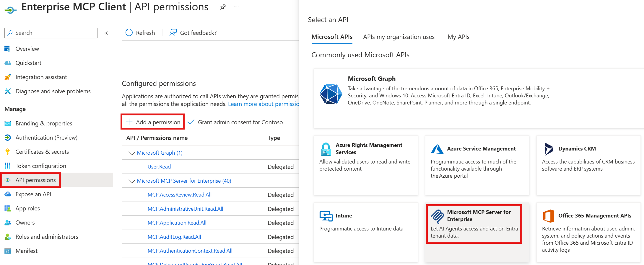This screenshot has height=265, width=644.
Task: Click the Microsoft Graph polyhedron logo
Action: (331, 94)
